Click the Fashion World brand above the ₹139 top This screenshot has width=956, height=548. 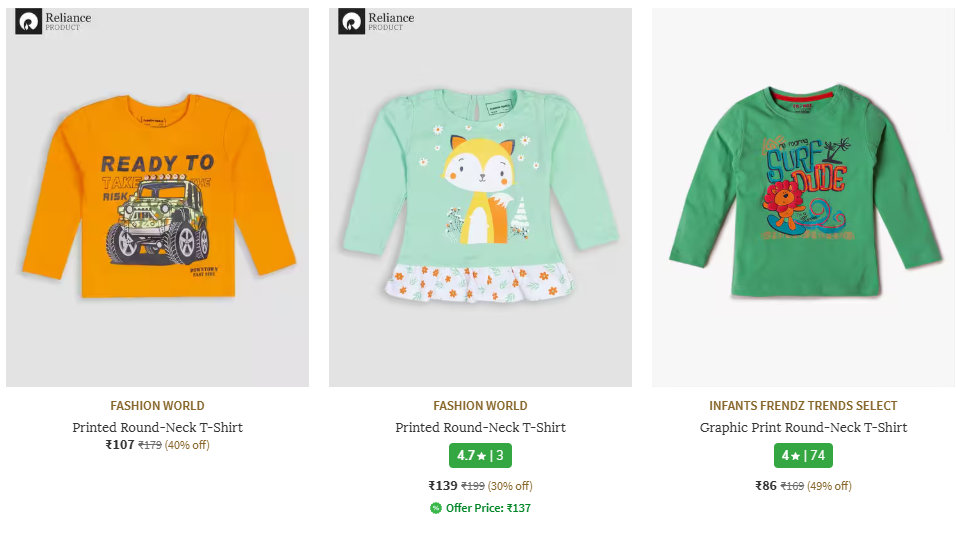click(480, 406)
